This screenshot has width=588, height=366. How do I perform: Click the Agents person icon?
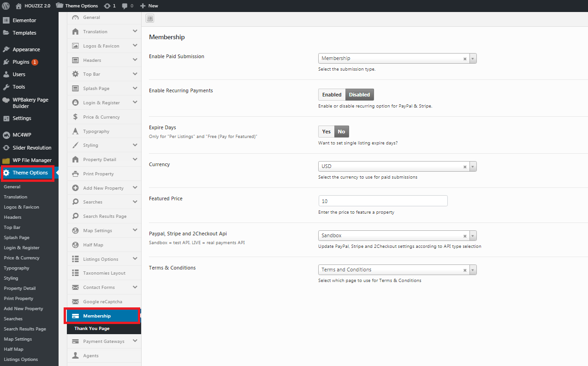point(75,355)
